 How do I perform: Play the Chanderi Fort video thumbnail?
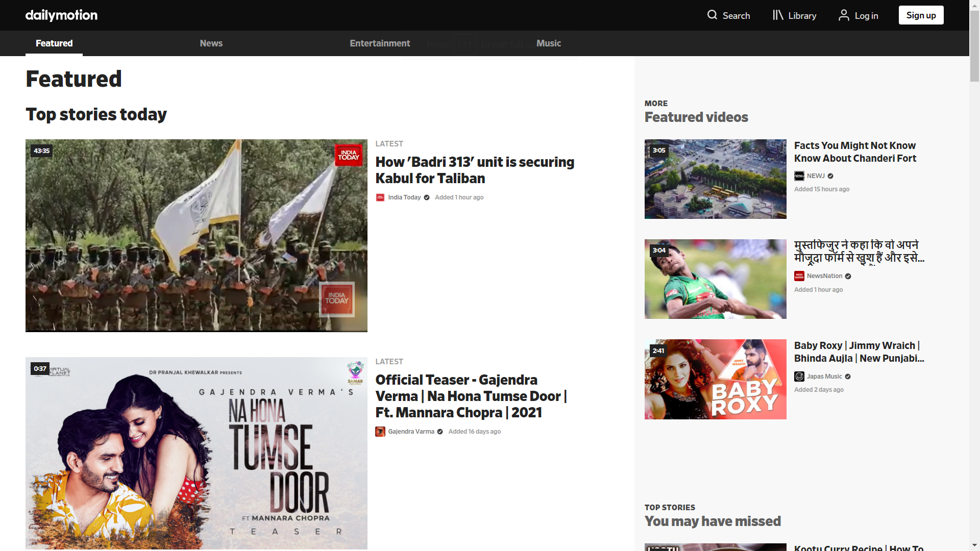(715, 179)
